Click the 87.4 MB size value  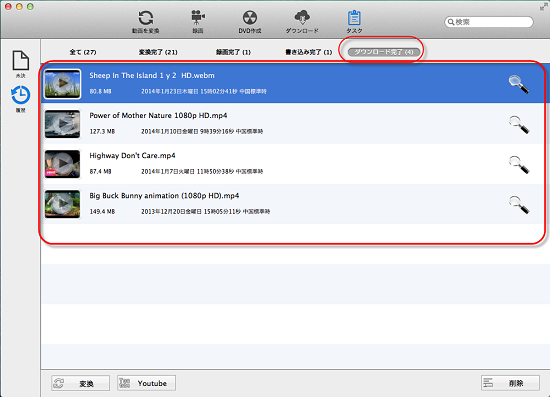pyautogui.click(x=100, y=171)
